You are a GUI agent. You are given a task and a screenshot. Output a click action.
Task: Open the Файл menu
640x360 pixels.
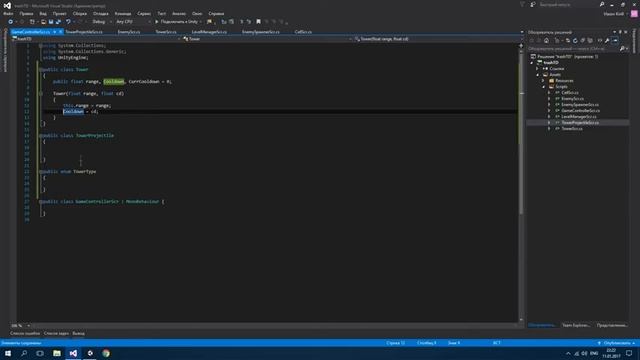8,13
